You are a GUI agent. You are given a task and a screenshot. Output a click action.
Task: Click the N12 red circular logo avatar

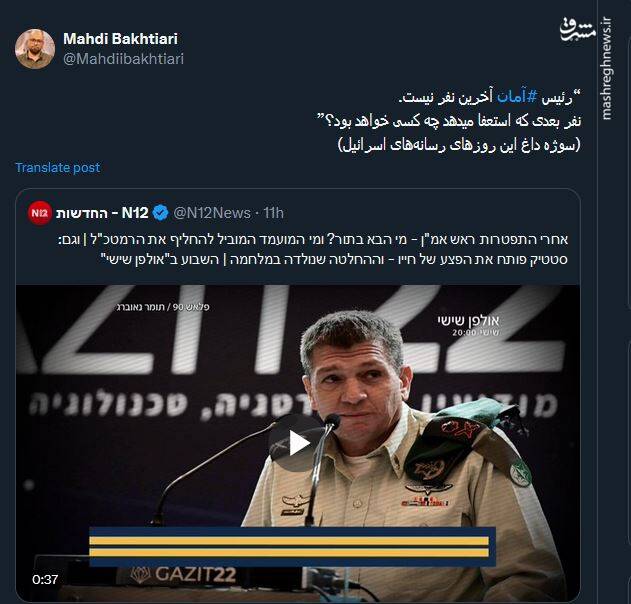pos(40,213)
